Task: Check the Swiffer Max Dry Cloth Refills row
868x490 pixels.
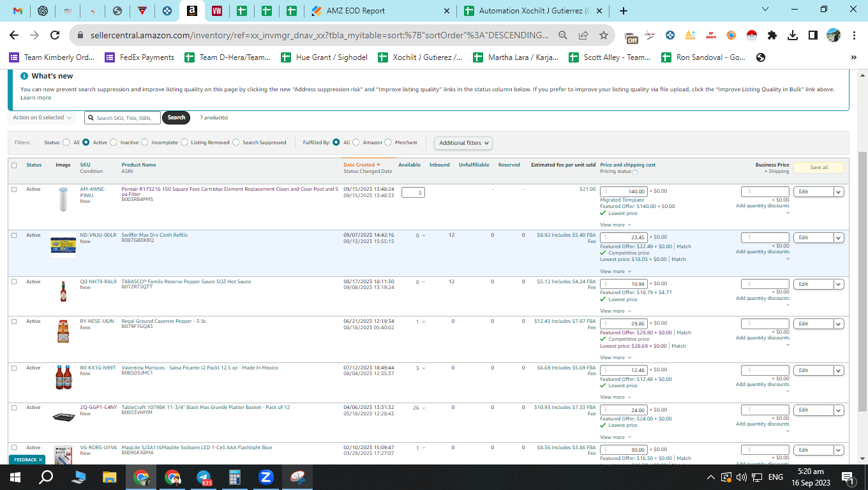Action: click(x=14, y=235)
